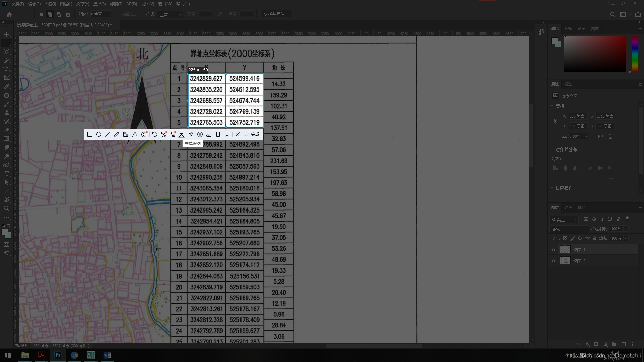Click the download save screenshot icon
This screenshot has height=362, width=644.
(209, 134)
